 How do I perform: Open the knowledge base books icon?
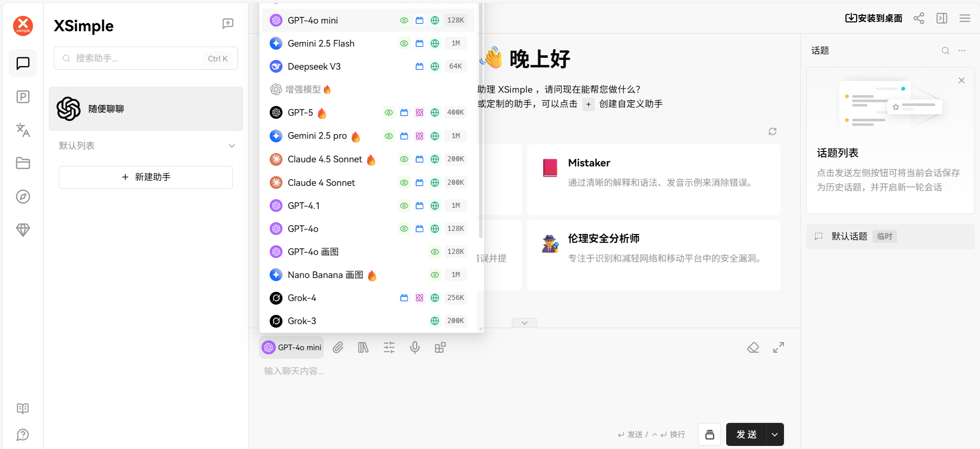[x=363, y=348]
